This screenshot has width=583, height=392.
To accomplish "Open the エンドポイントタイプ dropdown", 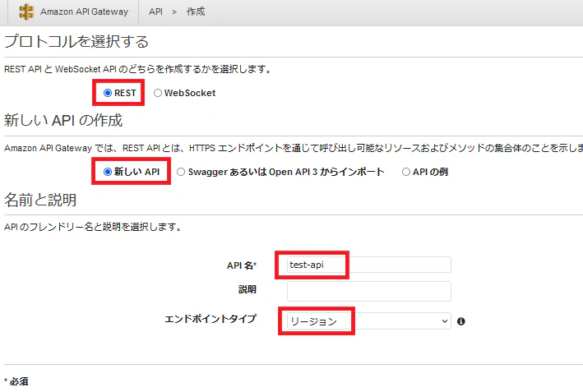I will tap(369, 321).
